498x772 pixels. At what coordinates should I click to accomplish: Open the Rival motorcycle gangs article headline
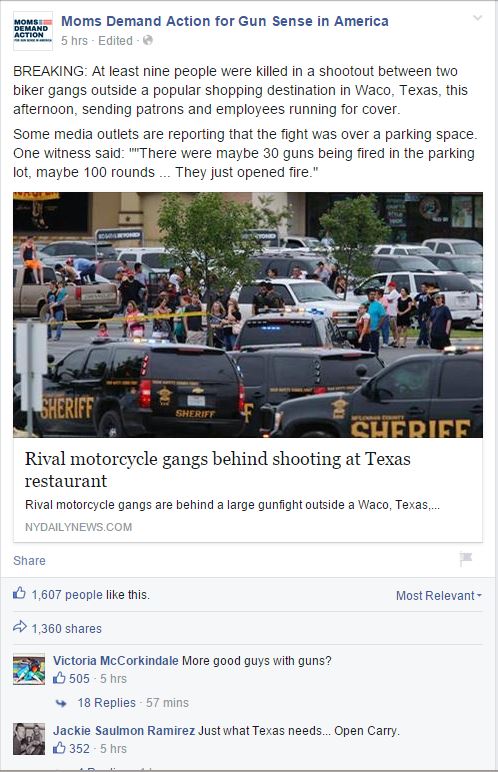tap(218, 469)
